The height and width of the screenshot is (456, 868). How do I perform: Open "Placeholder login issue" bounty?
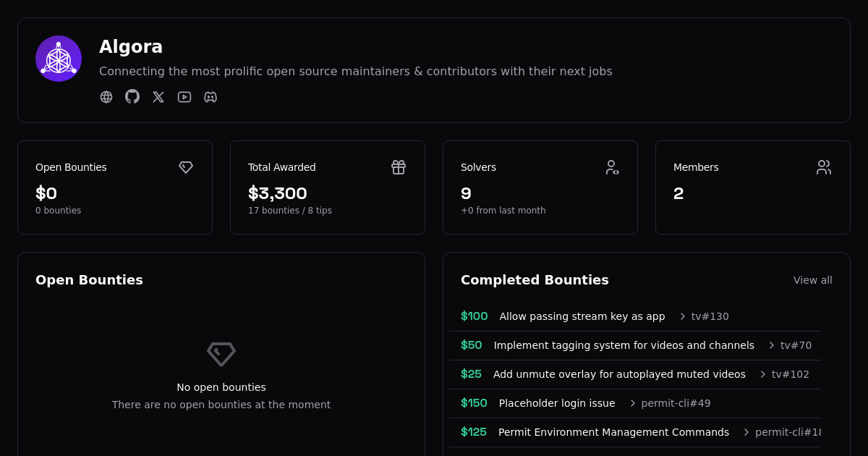tap(556, 403)
